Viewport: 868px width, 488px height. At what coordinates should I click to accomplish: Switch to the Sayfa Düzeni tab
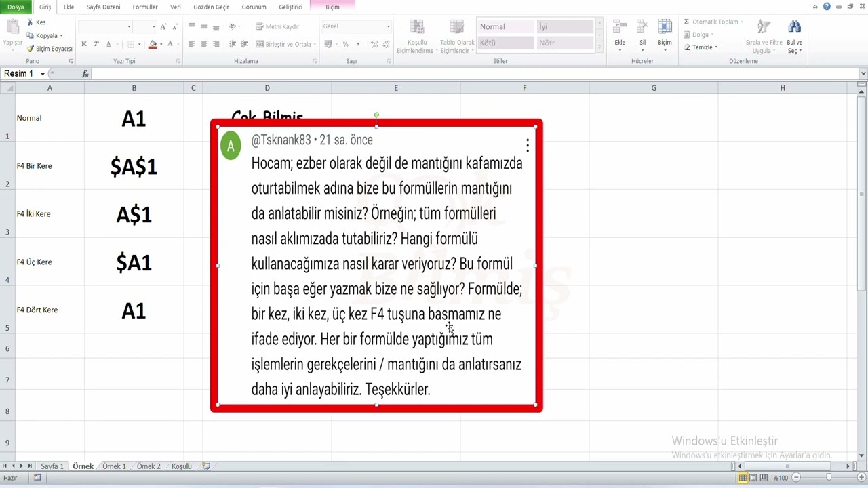[103, 7]
